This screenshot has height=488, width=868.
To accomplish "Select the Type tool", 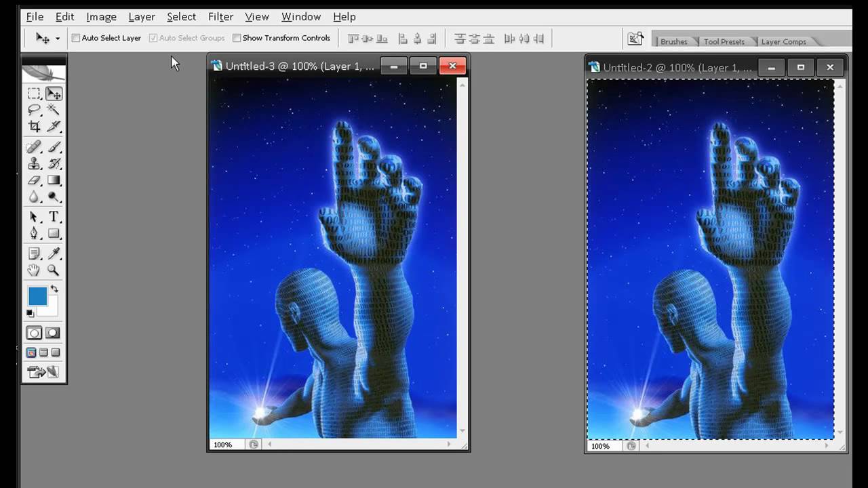I will coord(54,217).
